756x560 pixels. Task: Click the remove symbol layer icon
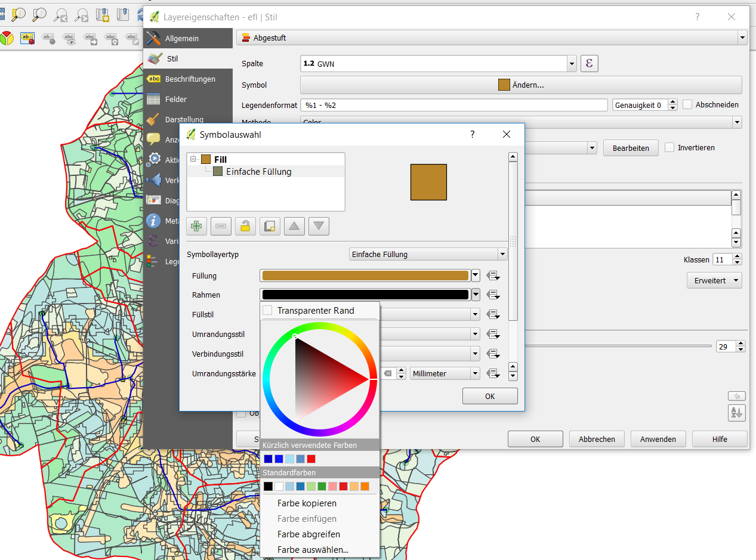221,226
